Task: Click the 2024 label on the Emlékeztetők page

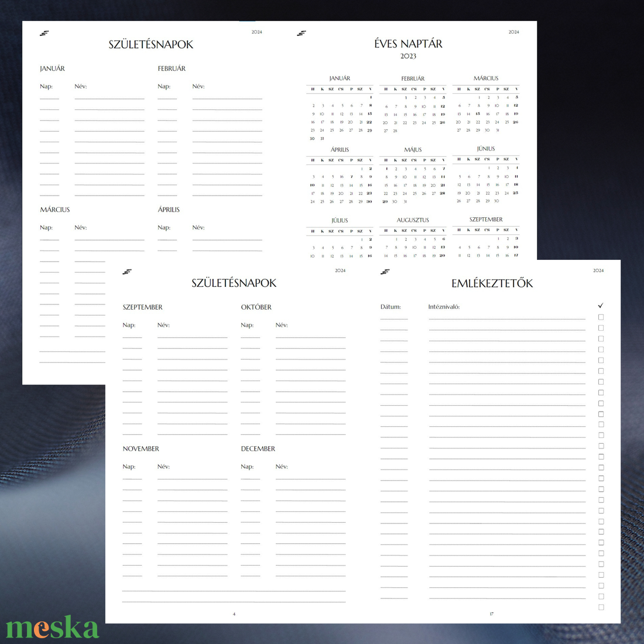Action: 598,270
